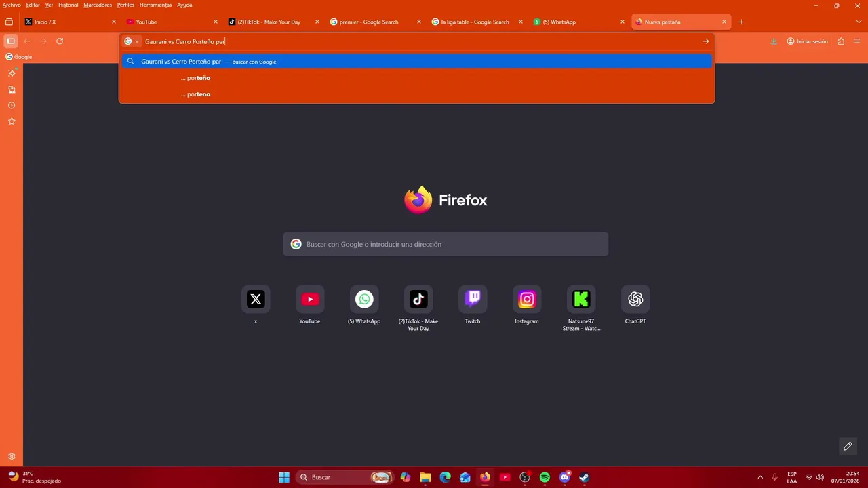Open Windows Start menu
Viewport: 868px width, 488px height.
tap(284, 477)
